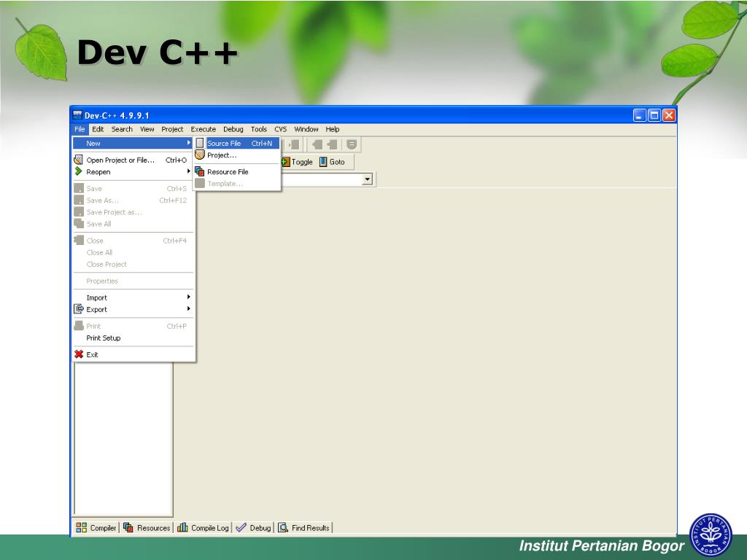Click the red X Exit icon
The image size is (747, 560).
[x=79, y=354]
